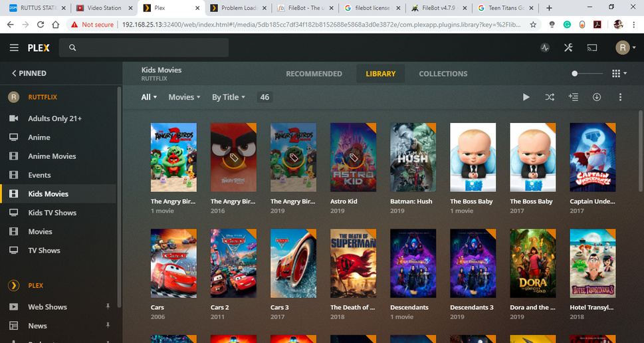
Task: Open a new browser tab
Action: coord(549,8)
